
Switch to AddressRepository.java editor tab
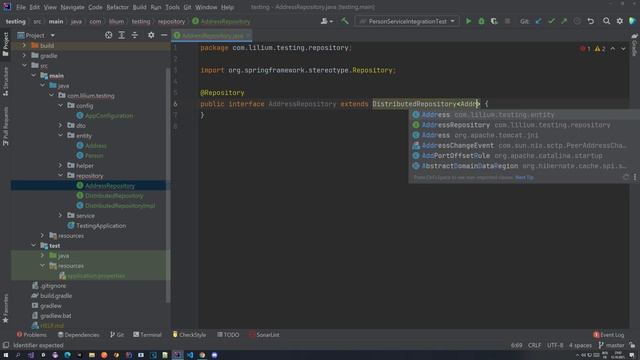[x=211, y=36]
